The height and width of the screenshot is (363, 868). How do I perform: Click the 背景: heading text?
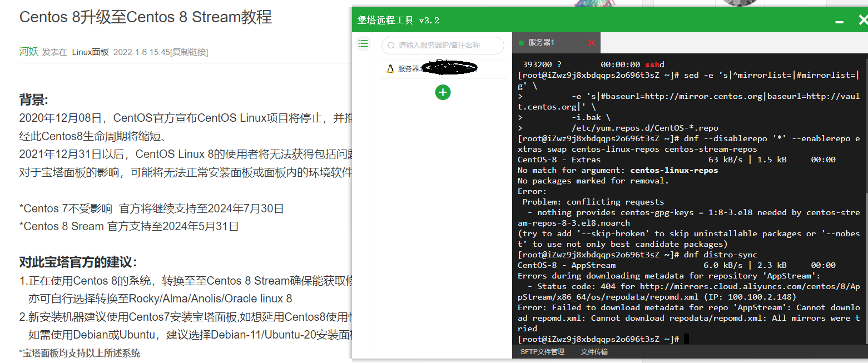(34, 100)
